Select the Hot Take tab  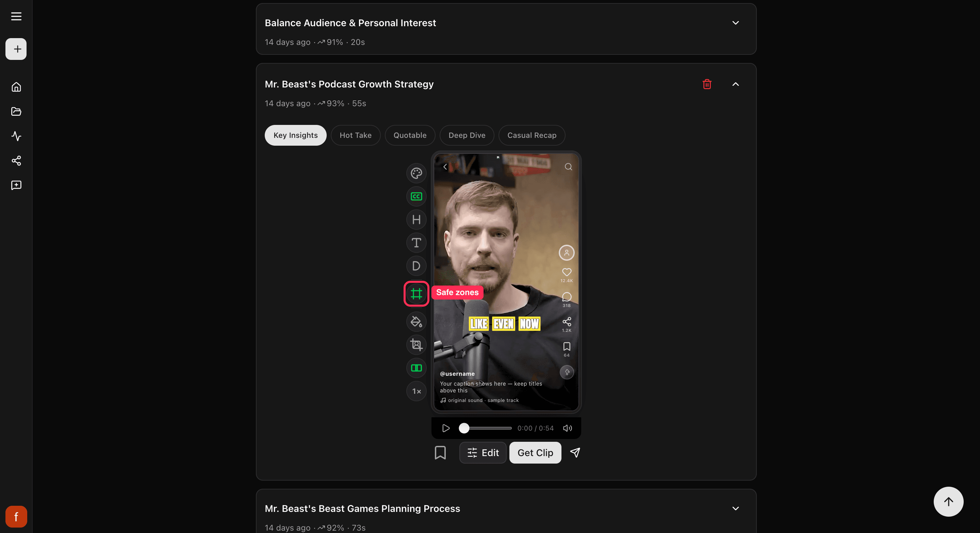point(355,135)
